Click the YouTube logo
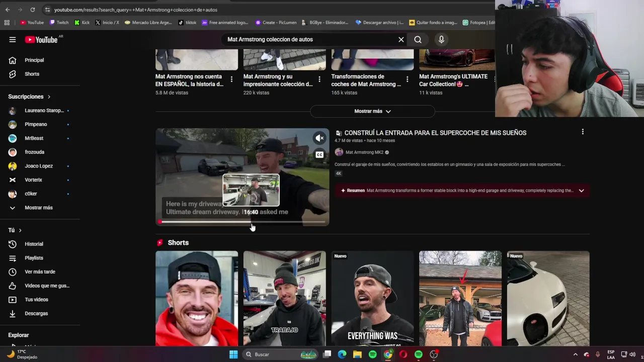This screenshot has height=362, width=644. 41,40
